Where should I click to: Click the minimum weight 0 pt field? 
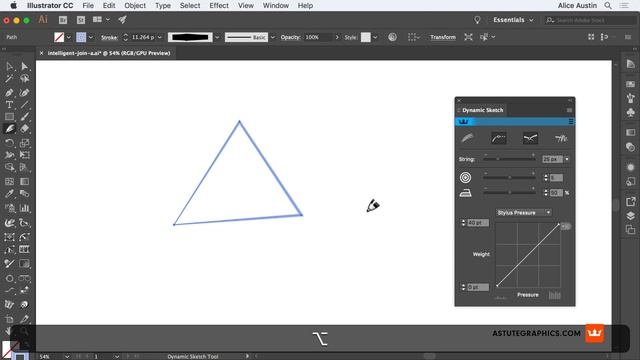[478, 287]
